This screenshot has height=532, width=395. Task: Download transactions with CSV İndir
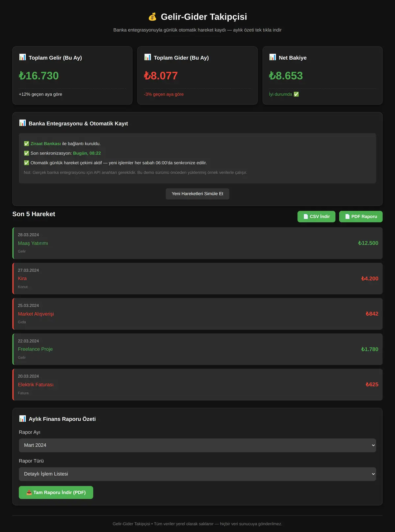(316, 216)
